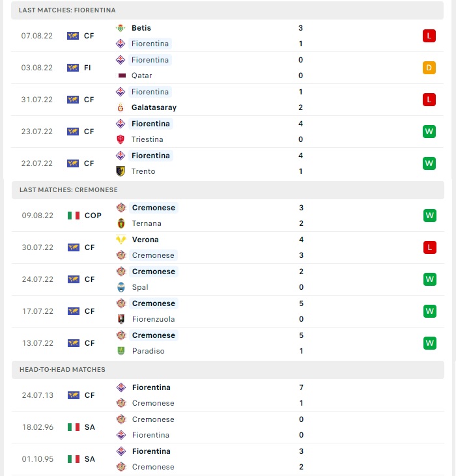Screen dimensions: 456x476
Task: Select the Cremonese vs Paradiso match row
Action: pos(228,343)
